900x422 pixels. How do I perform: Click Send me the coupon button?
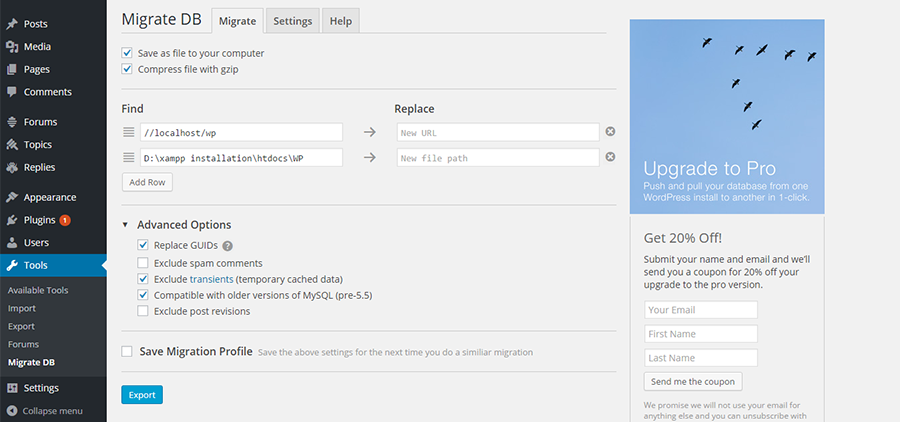click(693, 382)
